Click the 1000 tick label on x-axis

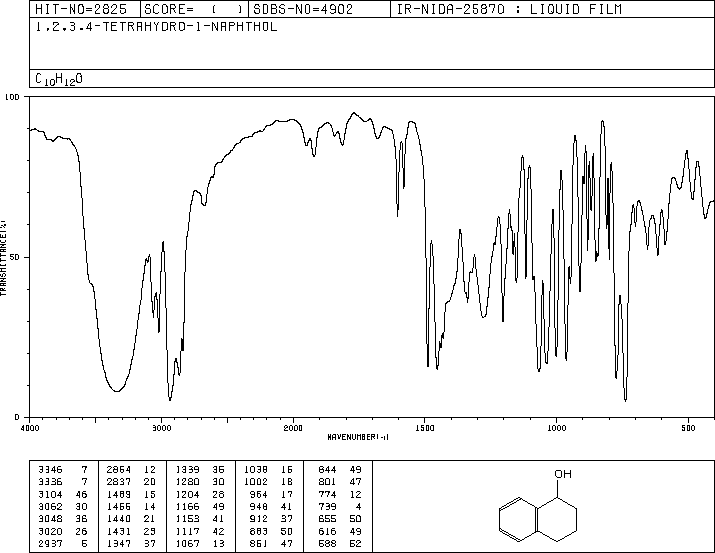click(x=556, y=428)
